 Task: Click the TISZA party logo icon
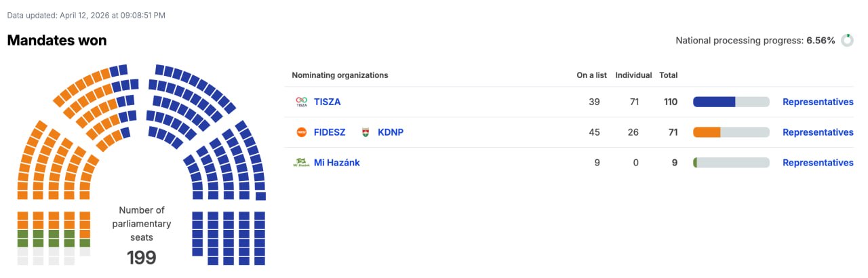coord(302,102)
